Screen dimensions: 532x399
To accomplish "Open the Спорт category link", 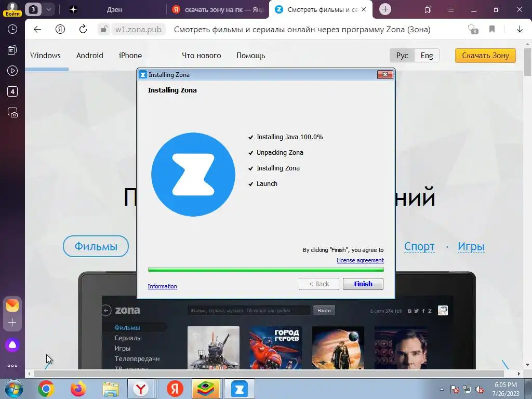I will point(419,247).
